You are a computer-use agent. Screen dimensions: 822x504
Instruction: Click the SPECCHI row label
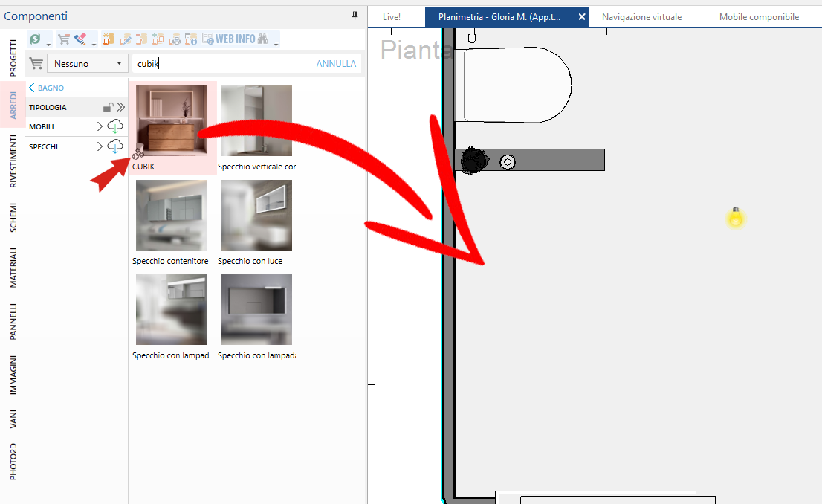click(44, 146)
